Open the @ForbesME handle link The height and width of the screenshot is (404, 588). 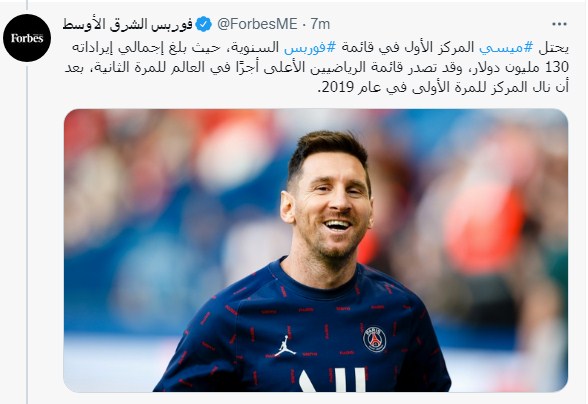click(257, 24)
